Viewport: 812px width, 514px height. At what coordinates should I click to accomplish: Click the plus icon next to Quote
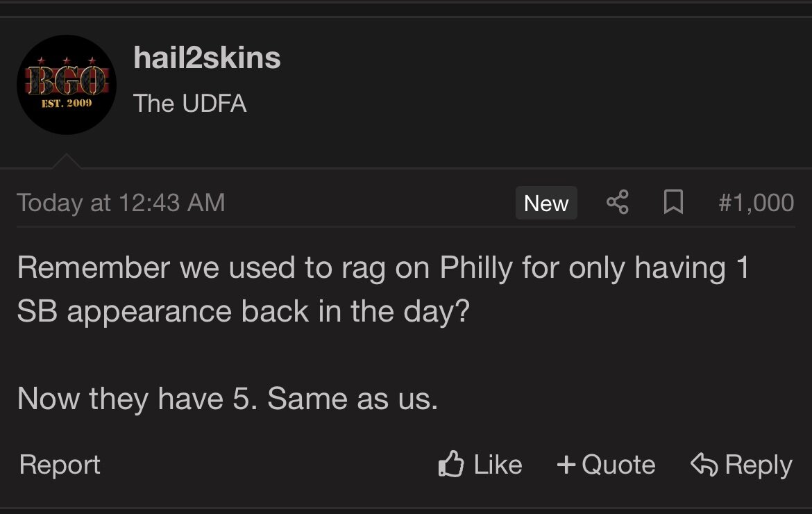566,465
